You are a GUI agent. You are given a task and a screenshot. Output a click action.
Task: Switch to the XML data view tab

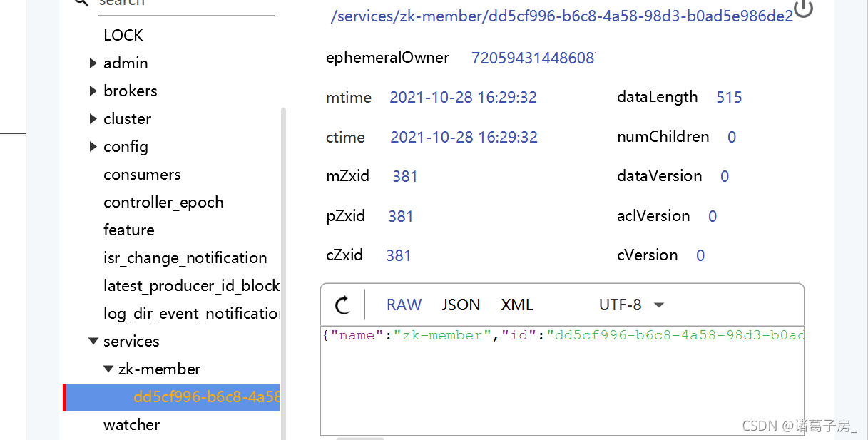[516, 305]
